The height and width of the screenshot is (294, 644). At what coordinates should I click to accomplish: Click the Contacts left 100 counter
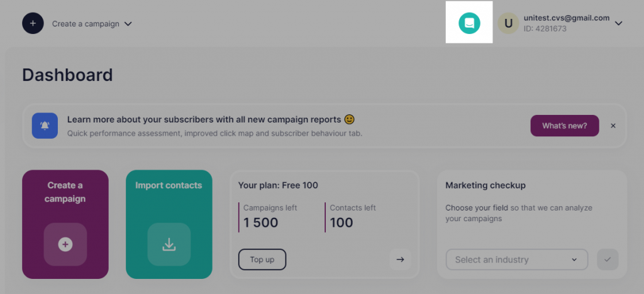(x=352, y=217)
